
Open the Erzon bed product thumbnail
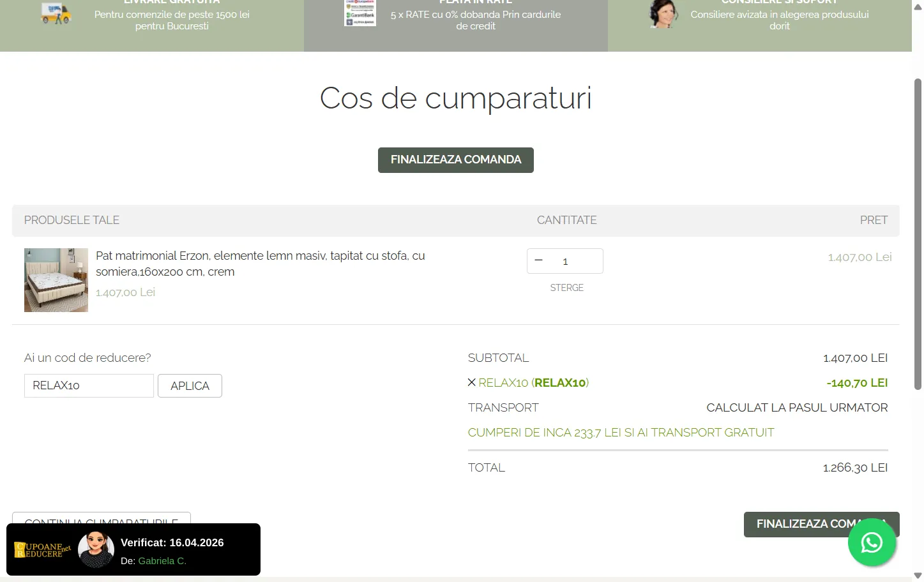(56, 280)
